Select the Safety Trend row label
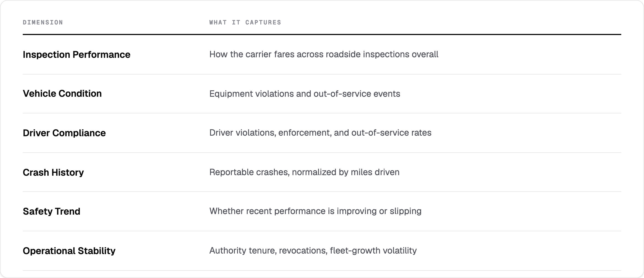 pyautogui.click(x=51, y=211)
